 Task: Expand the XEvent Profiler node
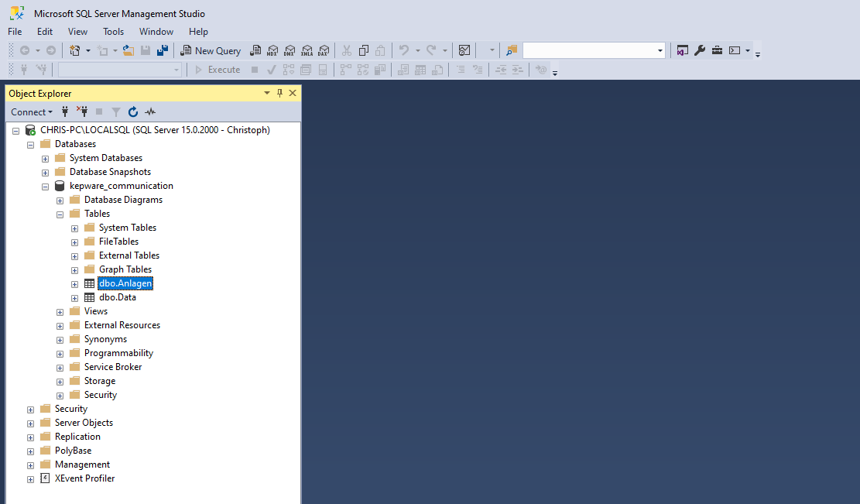pos(31,479)
